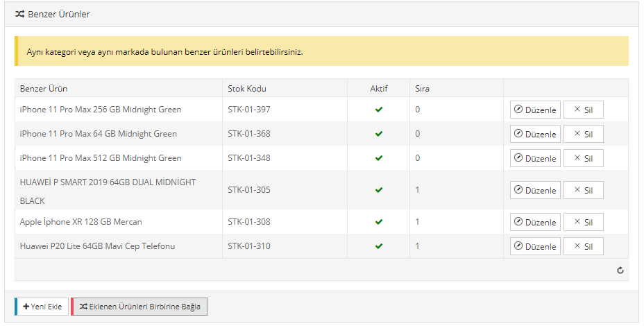The image size is (644, 326).
Task: Open sort value for Apple İphone XR row
Action: tap(418, 222)
